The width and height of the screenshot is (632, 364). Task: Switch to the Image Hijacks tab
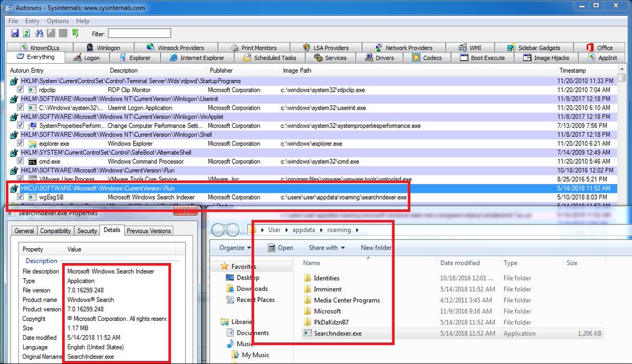[x=546, y=58]
